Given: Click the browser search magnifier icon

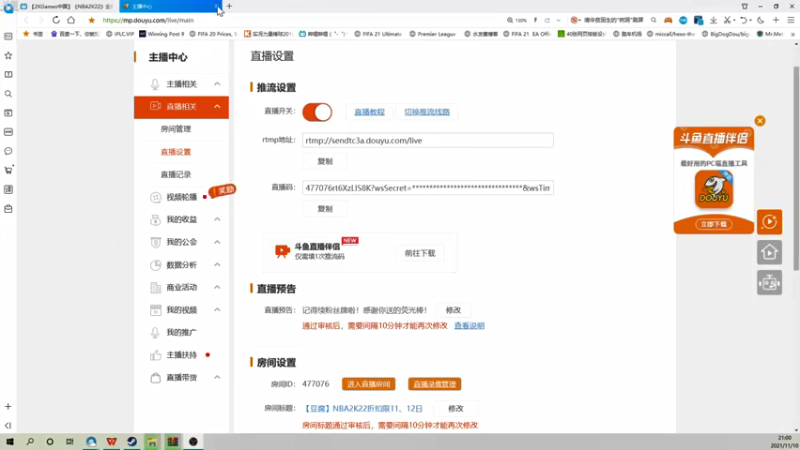Looking at the screenshot, I should (654, 20).
